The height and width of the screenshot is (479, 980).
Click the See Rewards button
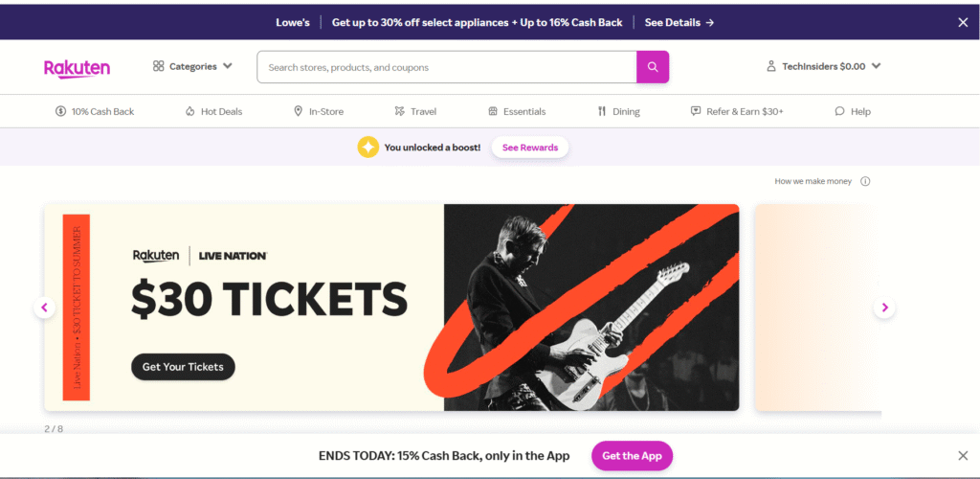pyautogui.click(x=530, y=148)
